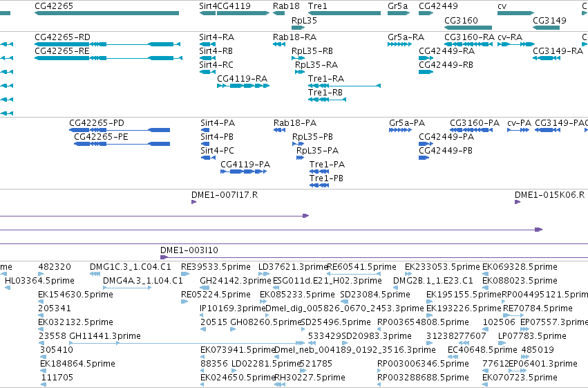Viewport: 588px width, 388px height.
Task: Click the RP003288688.5prime EST label
Action: [423, 378]
